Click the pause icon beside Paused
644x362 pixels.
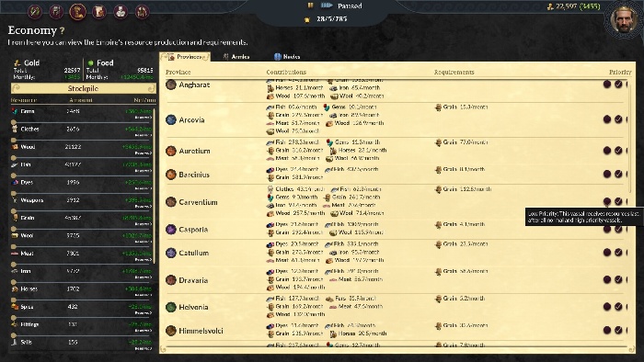[x=311, y=6]
